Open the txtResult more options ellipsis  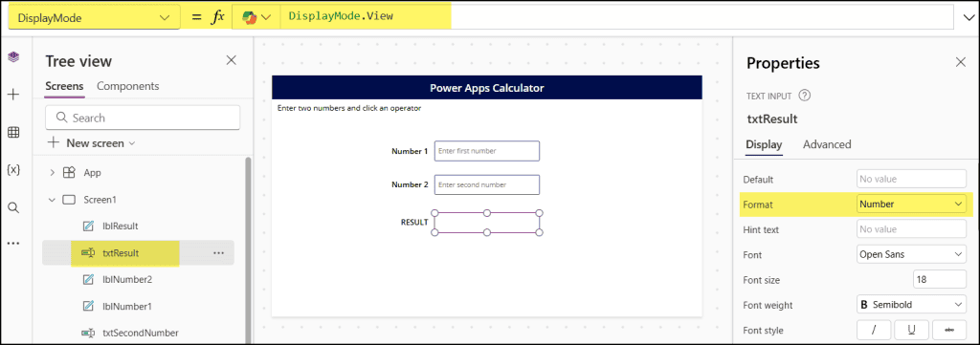(218, 252)
